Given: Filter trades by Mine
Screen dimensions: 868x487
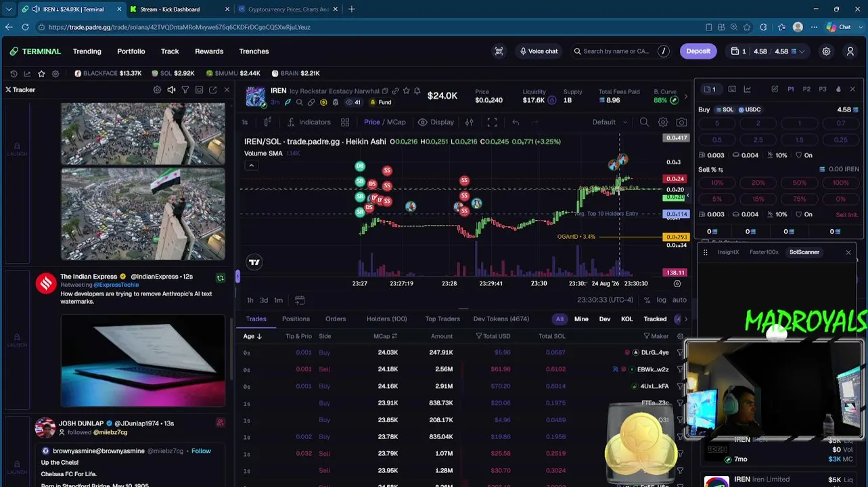Looking at the screenshot, I should pos(581,319).
